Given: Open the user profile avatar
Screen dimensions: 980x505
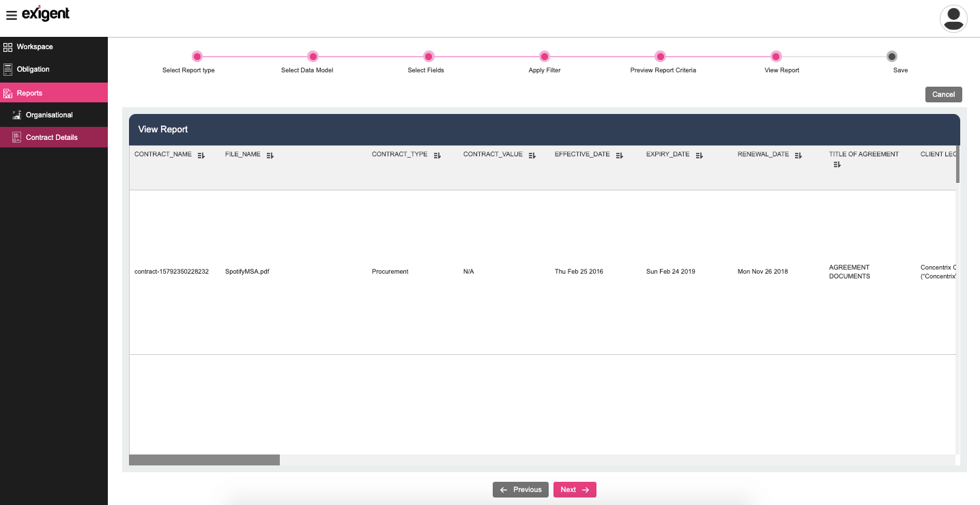Looking at the screenshot, I should tap(953, 18).
